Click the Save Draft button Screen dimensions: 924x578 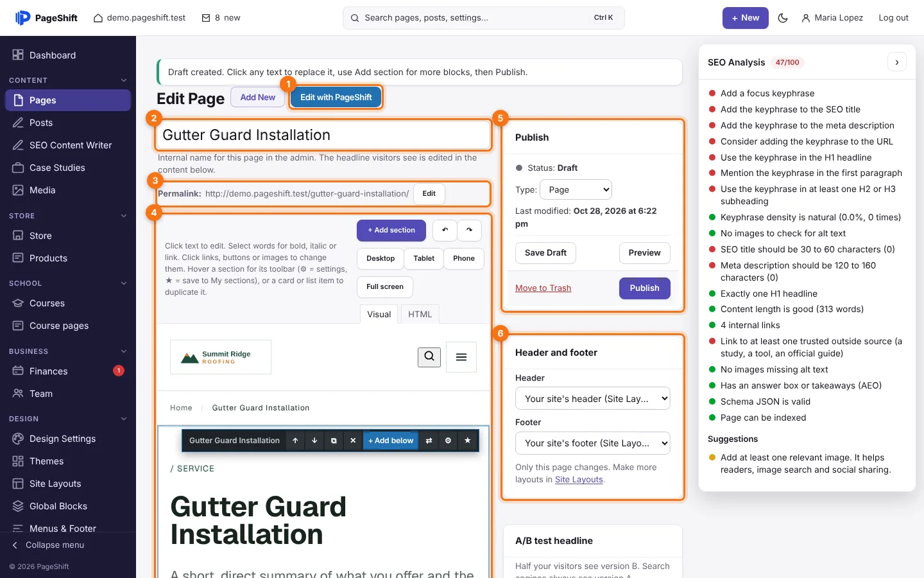pos(545,253)
